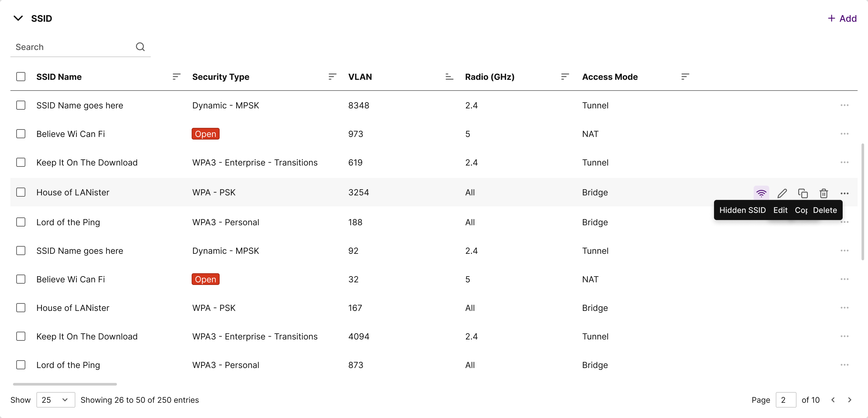
Task: Click the Delete trash icon
Action: point(823,193)
